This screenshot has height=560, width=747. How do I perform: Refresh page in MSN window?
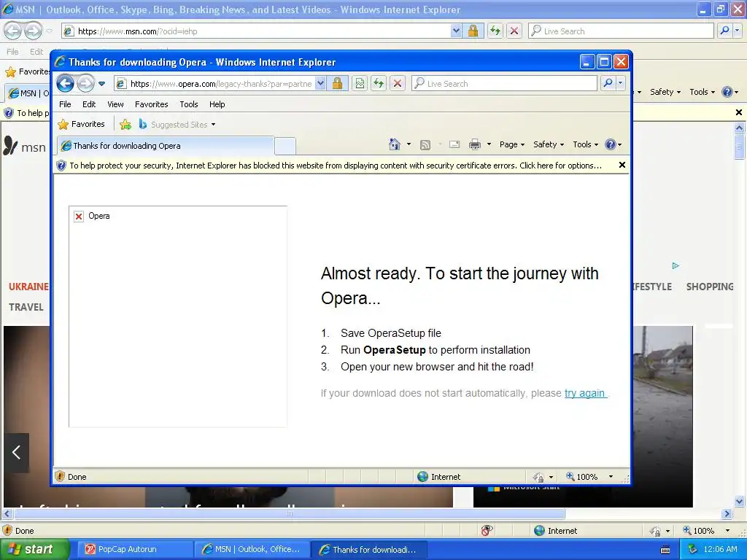495,31
